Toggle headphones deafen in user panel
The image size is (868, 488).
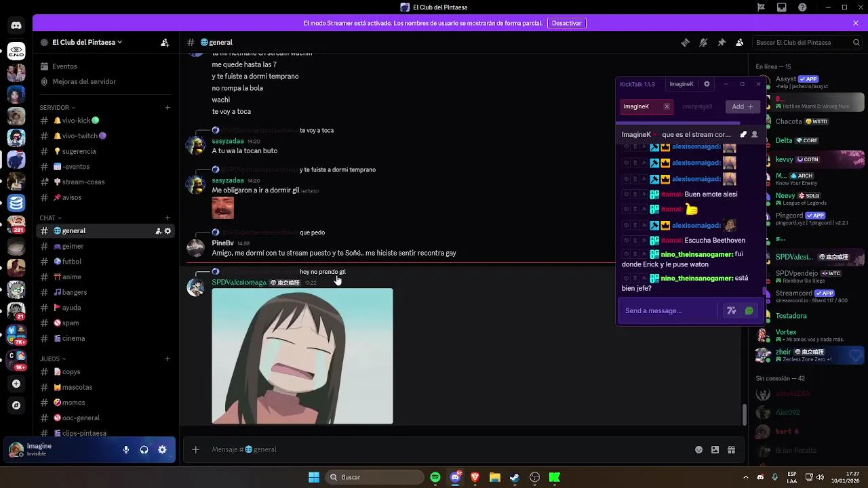tap(144, 449)
